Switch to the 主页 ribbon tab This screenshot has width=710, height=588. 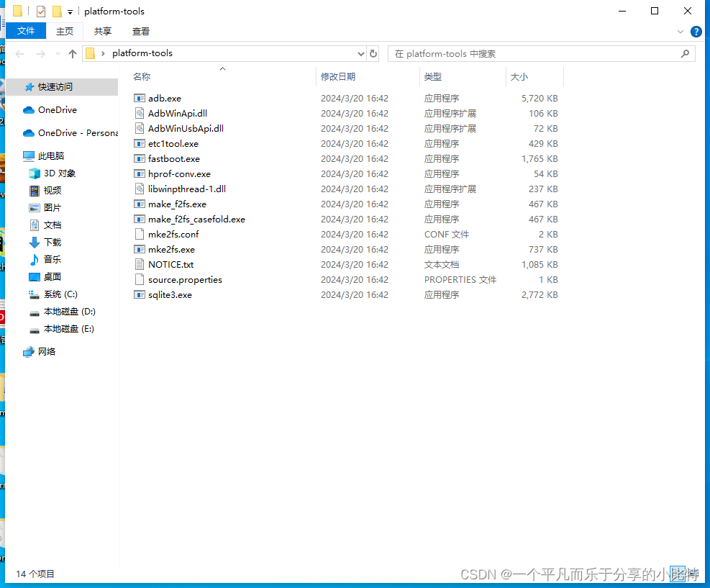coord(64,31)
